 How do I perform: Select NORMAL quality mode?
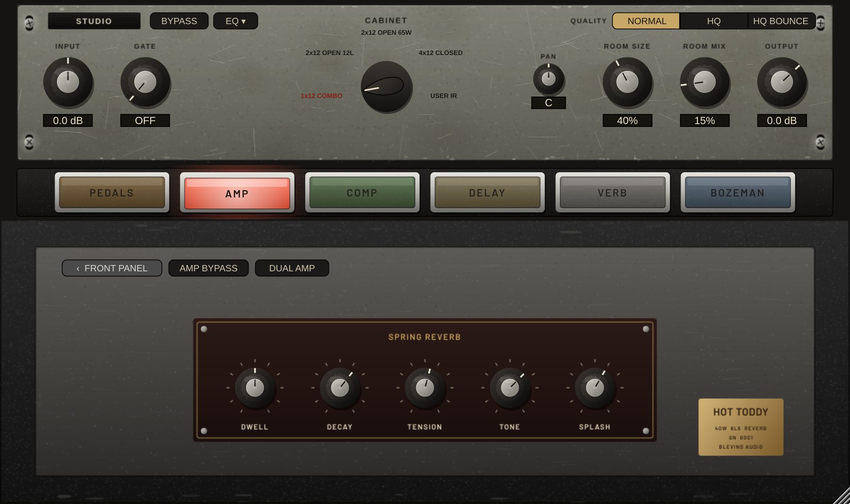pyautogui.click(x=646, y=21)
